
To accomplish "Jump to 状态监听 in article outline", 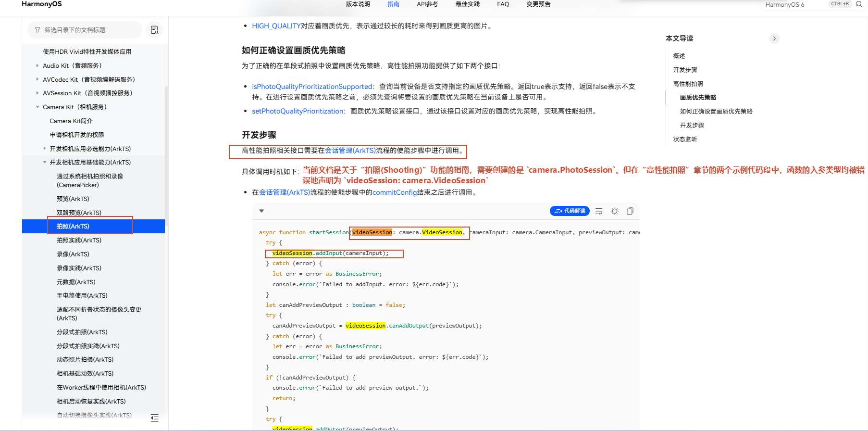I will pyautogui.click(x=685, y=139).
